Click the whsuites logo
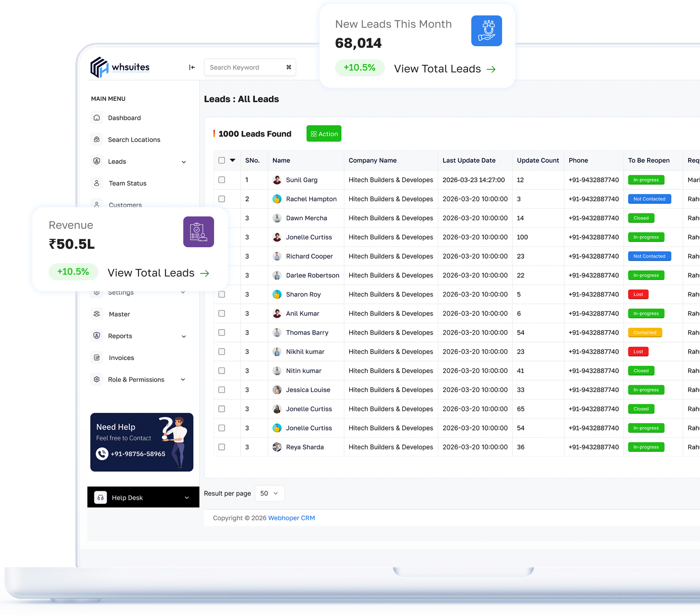 point(120,67)
